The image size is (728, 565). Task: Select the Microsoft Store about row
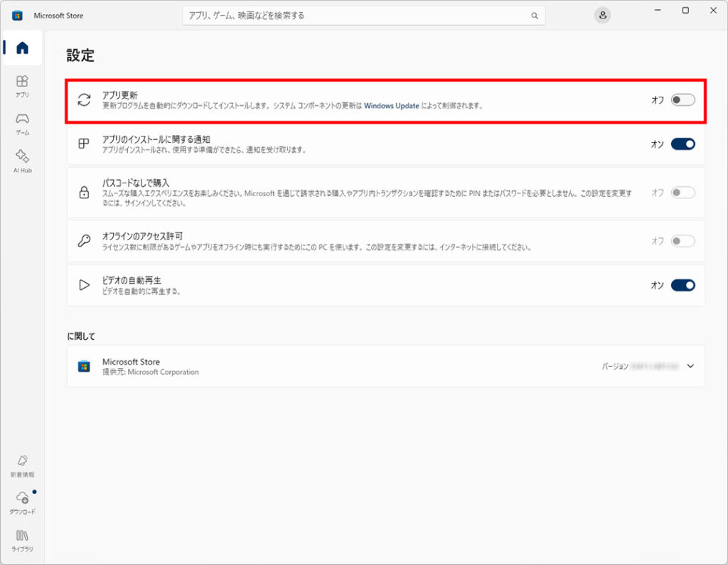[x=355, y=366]
